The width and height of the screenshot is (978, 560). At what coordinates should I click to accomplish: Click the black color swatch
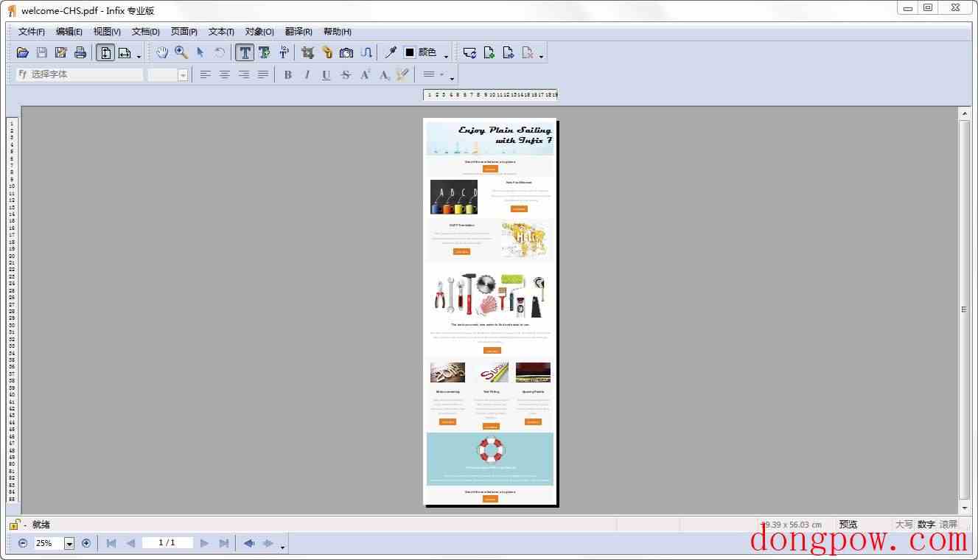(x=410, y=52)
